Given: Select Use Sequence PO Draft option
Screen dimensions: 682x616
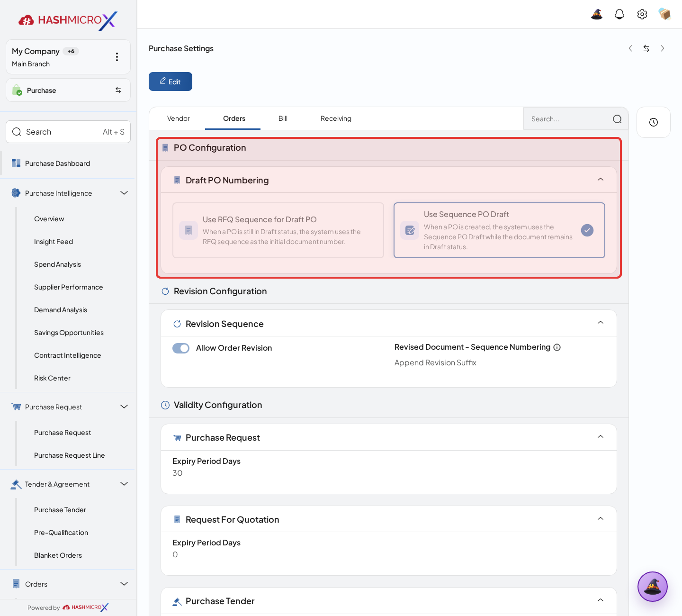Looking at the screenshot, I should click(499, 230).
